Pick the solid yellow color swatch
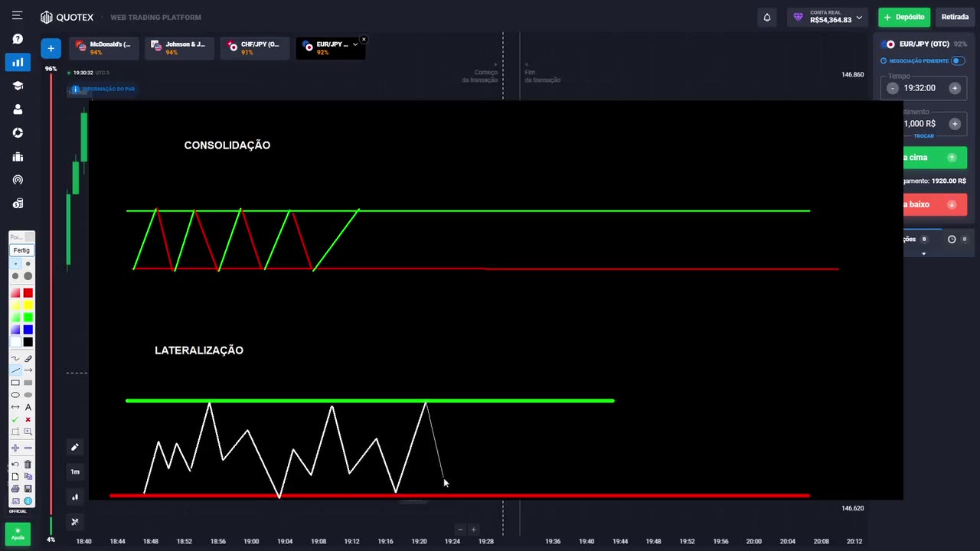980x551 pixels. pyautogui.click(x=28, y=305)
